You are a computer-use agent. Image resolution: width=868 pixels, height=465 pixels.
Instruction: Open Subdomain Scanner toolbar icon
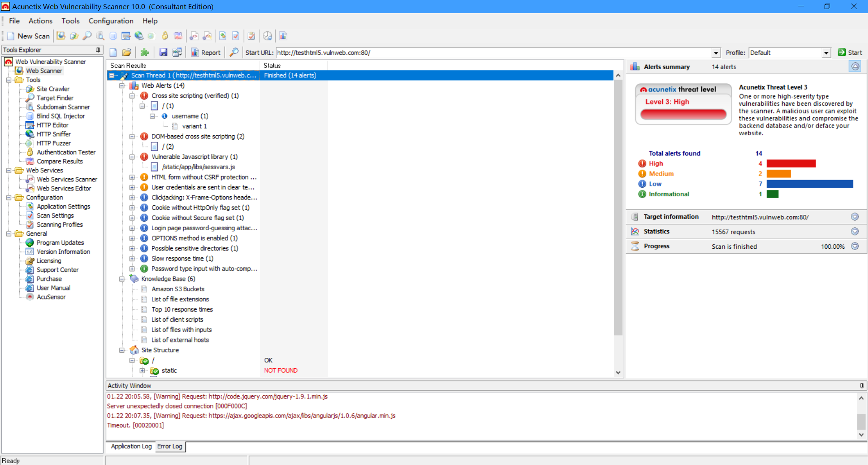point(100,36)
